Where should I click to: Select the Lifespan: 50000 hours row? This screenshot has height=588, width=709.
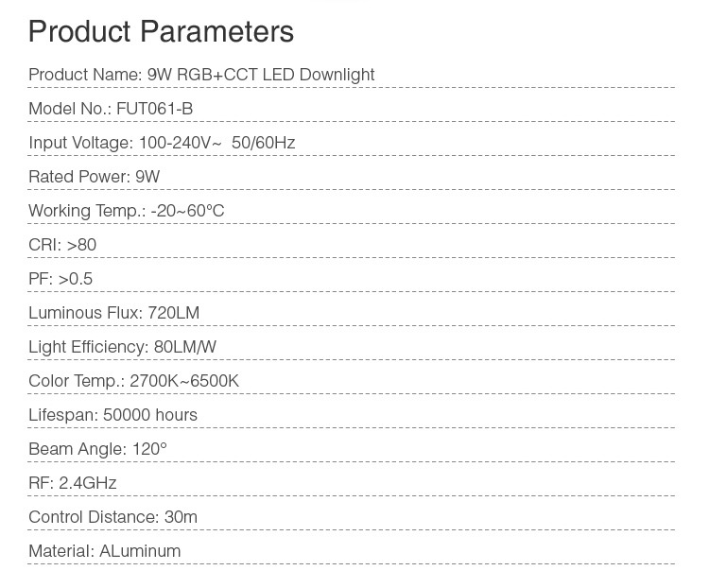[112, 415]
